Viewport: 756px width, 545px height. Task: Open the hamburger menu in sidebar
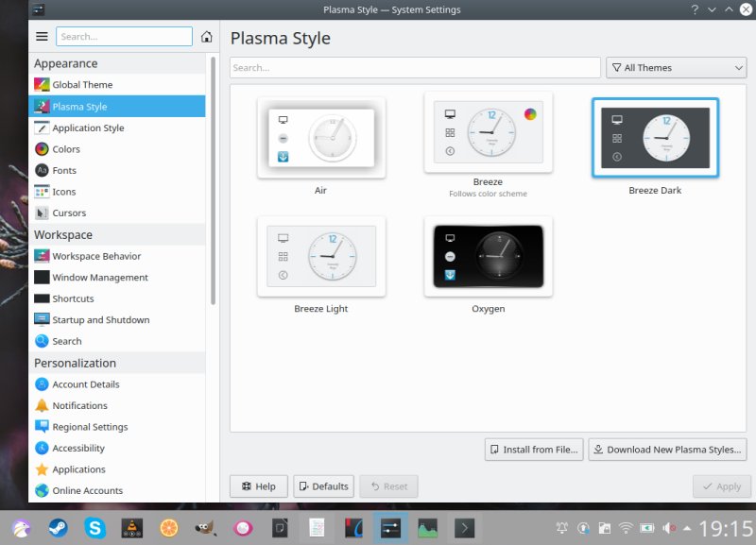pos(42,37)
